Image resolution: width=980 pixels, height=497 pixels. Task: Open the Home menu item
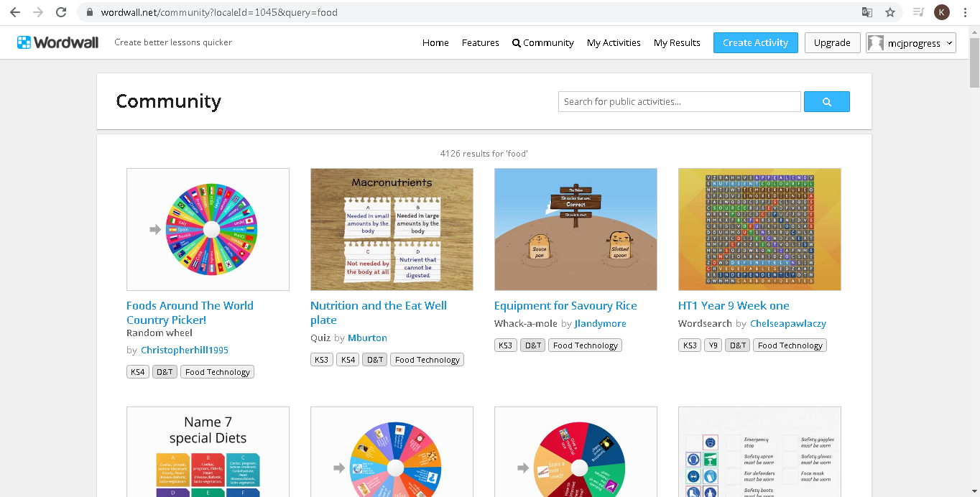(435, 43)
